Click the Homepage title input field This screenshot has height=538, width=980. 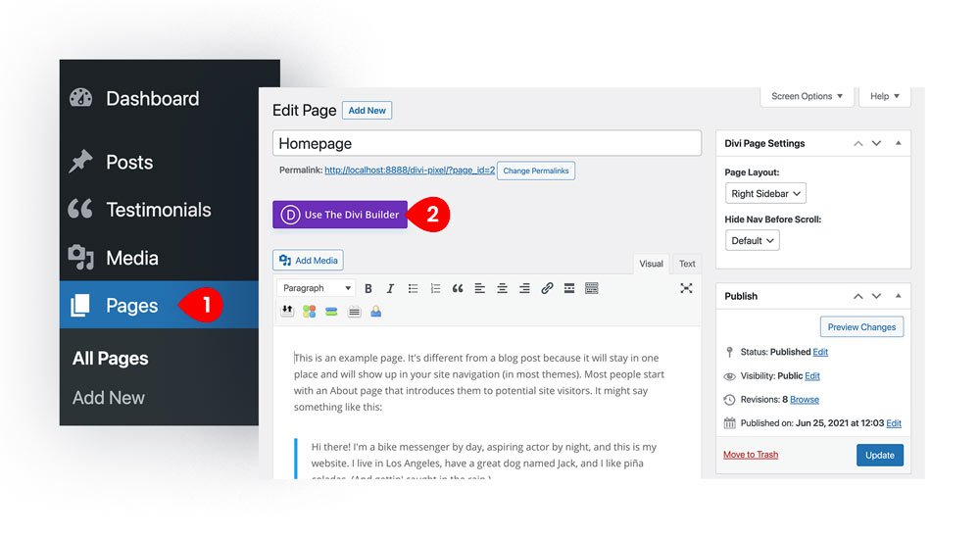(487, 143)
